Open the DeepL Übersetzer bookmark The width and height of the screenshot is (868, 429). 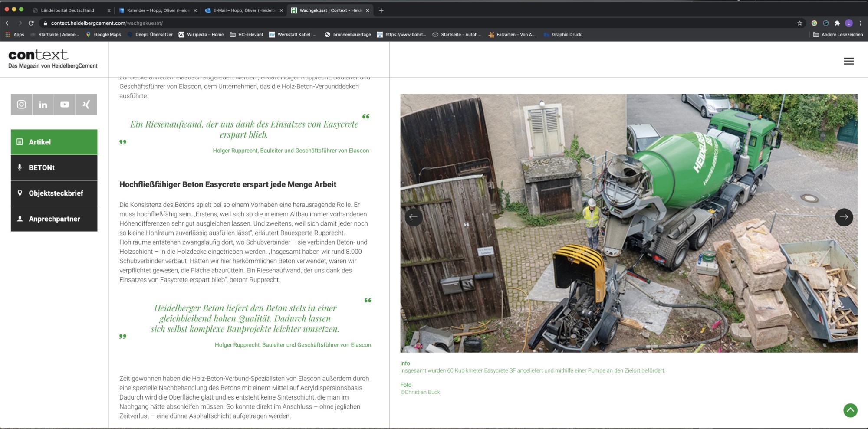pyautogui.click(x=150, y=35)
